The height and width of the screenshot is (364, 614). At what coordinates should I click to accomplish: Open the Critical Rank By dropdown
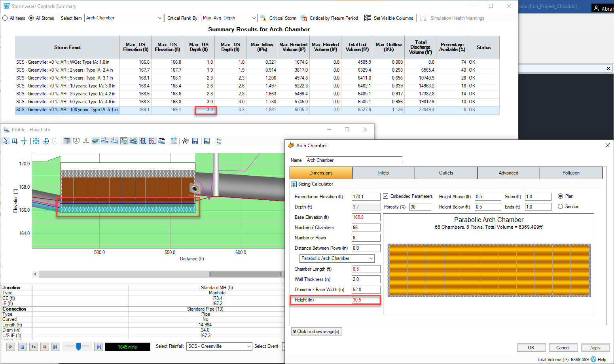(254, 18)
